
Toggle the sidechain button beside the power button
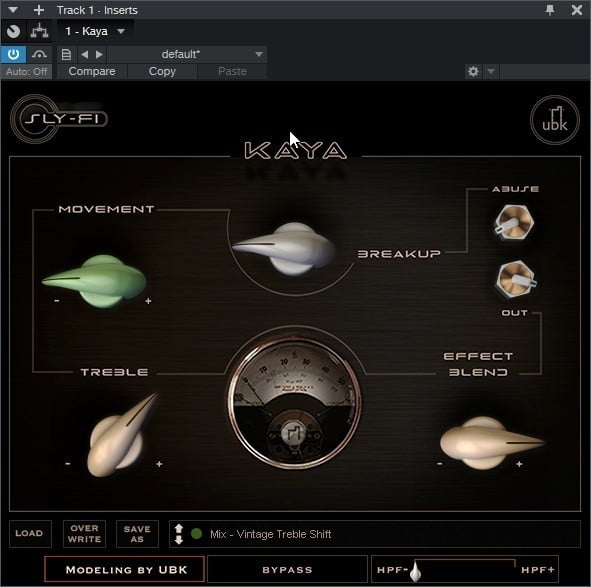click(39, 54)
